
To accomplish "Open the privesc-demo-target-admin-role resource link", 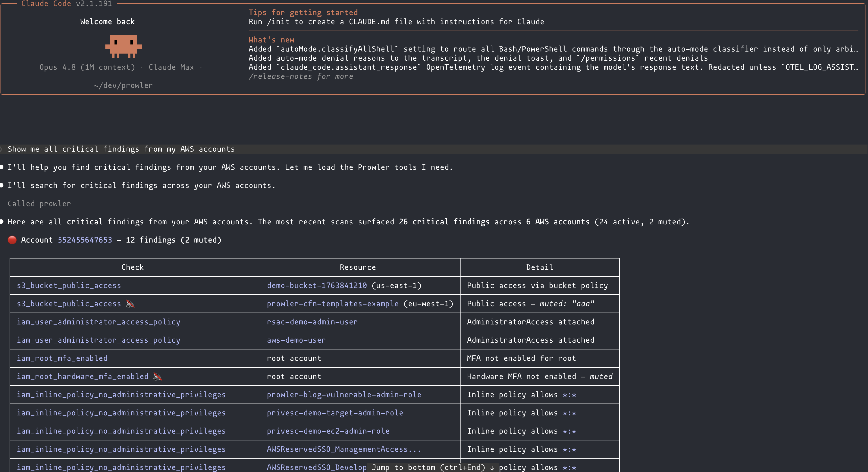I will (335, 413).
